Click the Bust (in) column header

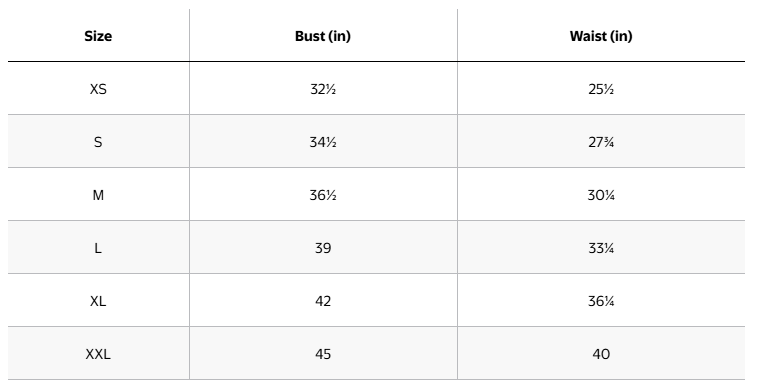323,36
